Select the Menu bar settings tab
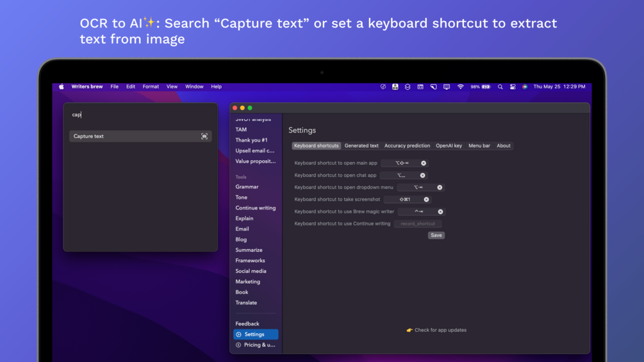The height and width of the screenshot is (362, 644). click(x=479, y=145)
